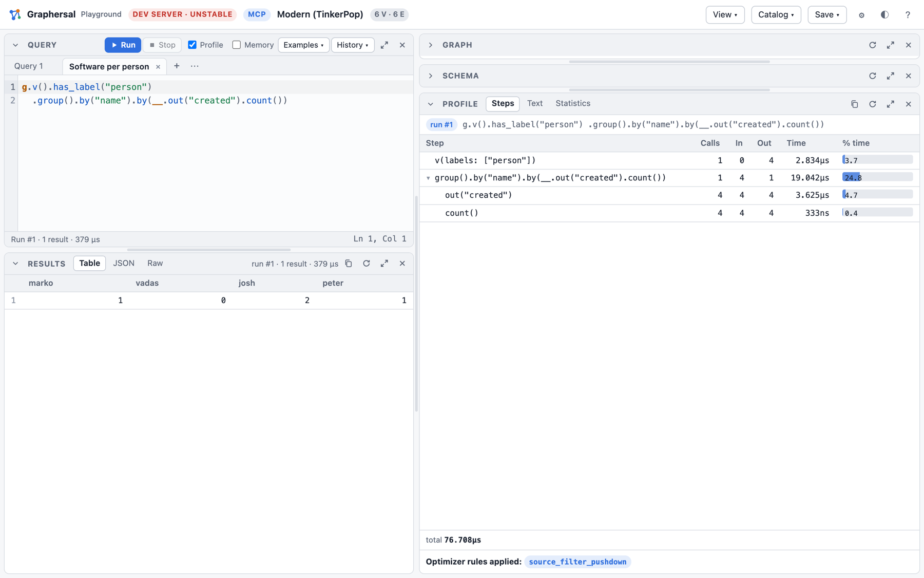Expand the Schema panel chevron
Viewport: 924px width, 578px height.
pos(431,76)
